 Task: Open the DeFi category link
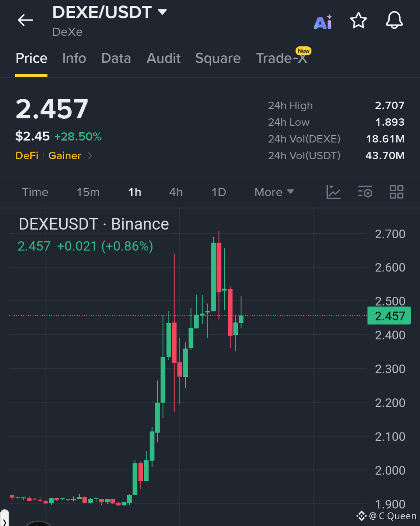(27, 156)
